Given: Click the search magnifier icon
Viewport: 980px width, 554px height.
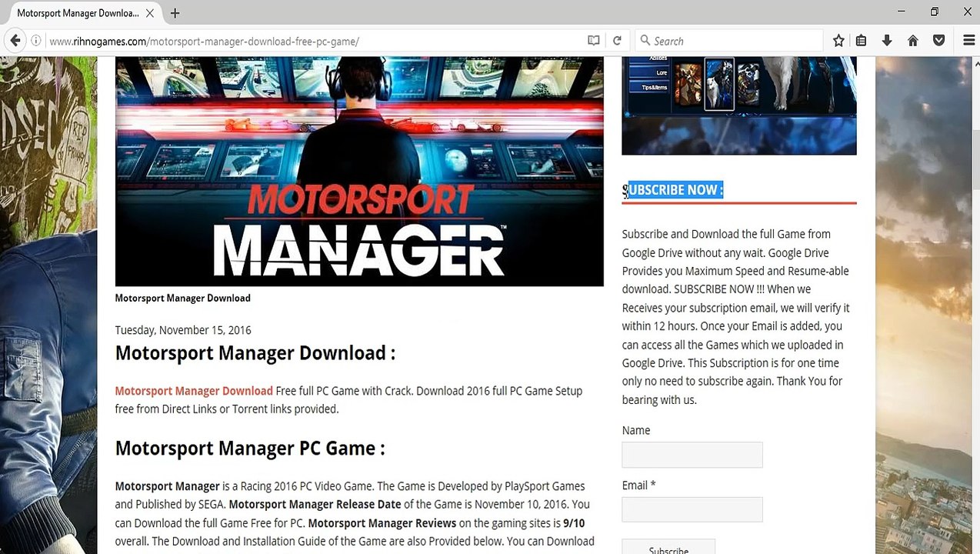Looking at the screenshot, I should click(644, 41).
